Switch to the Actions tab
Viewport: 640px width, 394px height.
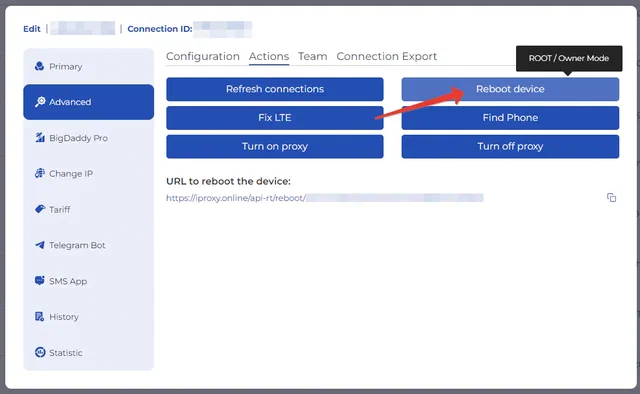pyautogui.click(x=269, y=56)
